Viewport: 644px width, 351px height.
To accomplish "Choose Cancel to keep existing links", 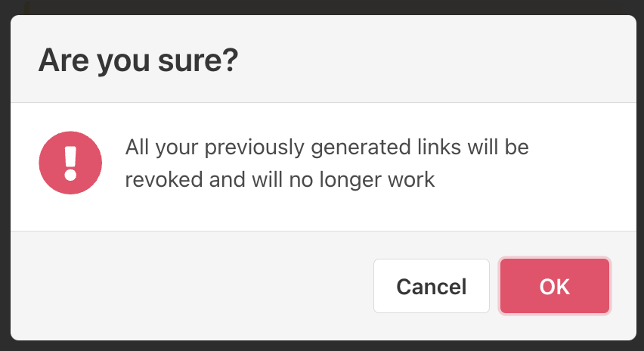I will pos(432,286).
